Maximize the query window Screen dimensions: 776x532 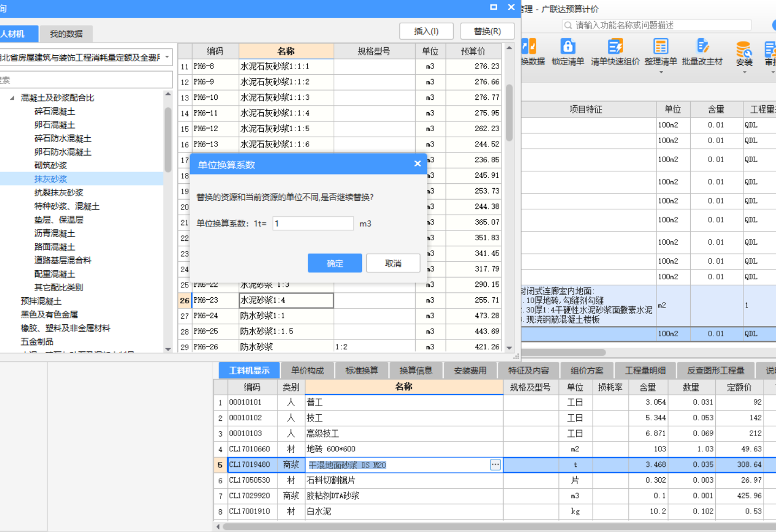pos(493,7)
